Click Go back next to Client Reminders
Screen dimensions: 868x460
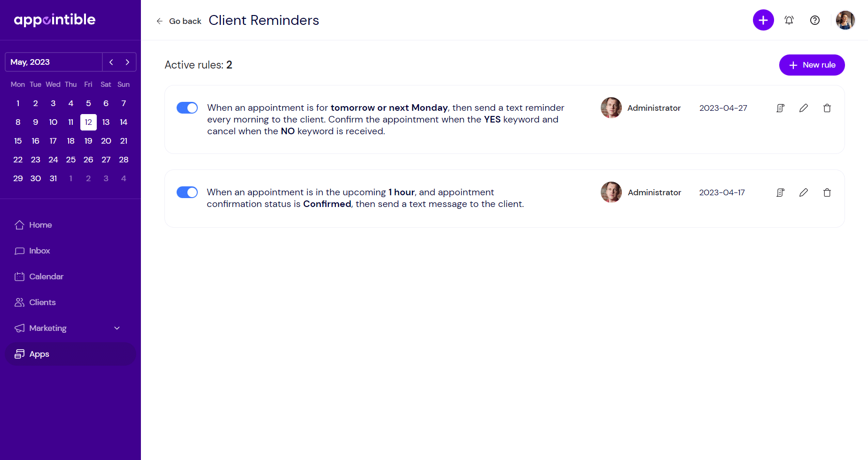click(x=185, y=21)
